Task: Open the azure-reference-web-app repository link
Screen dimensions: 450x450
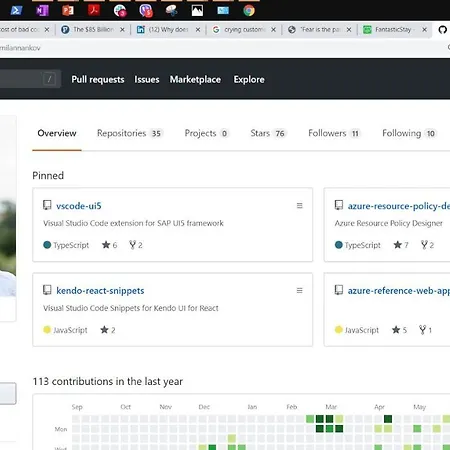Action: tap(399, 291)
